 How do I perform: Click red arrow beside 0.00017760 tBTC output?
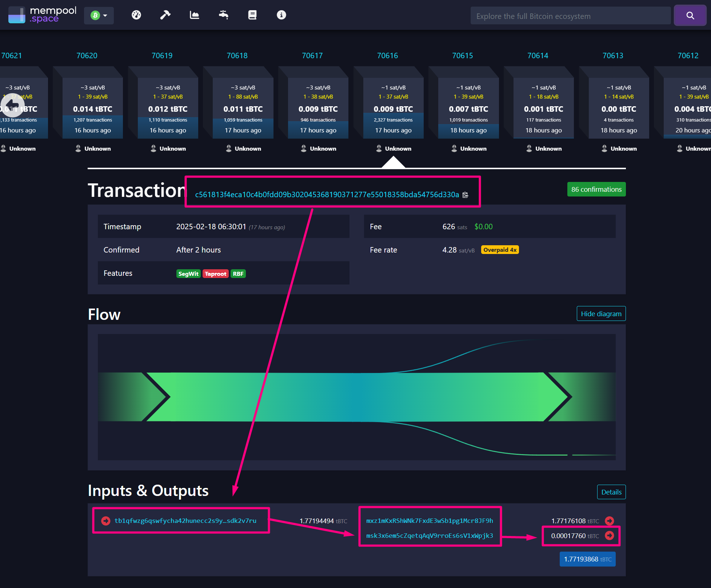610,536
